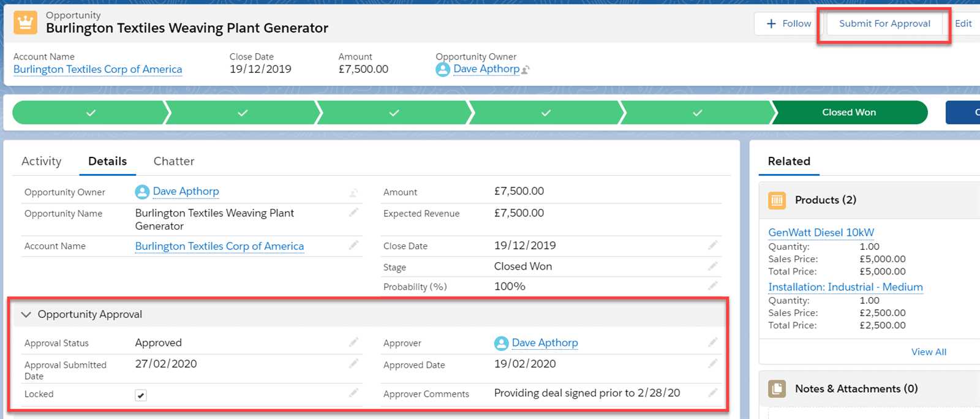Click the Notes & Attachments icon
This screenshot has width=980, height=419.
pos(777,388)
